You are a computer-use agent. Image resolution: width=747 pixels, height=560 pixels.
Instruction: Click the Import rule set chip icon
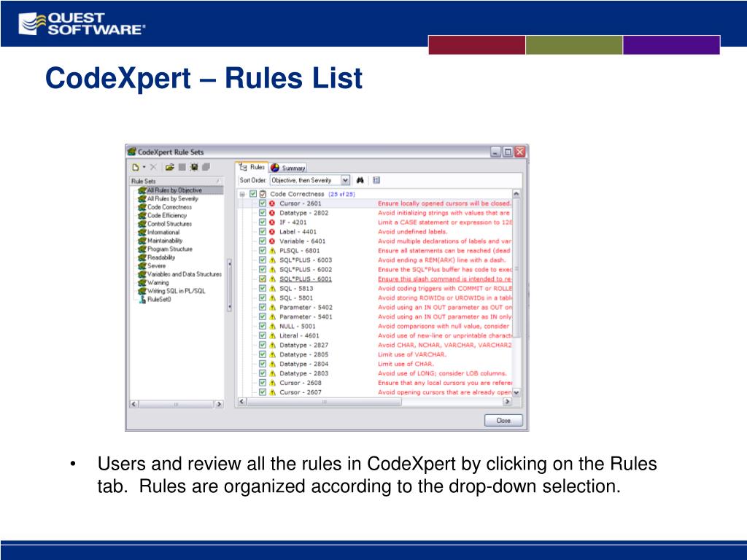tap(194, 167)
